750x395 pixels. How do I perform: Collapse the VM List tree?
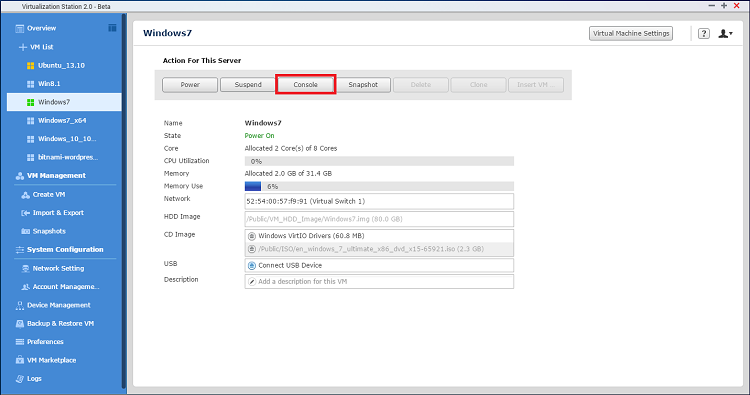[22, 47]
